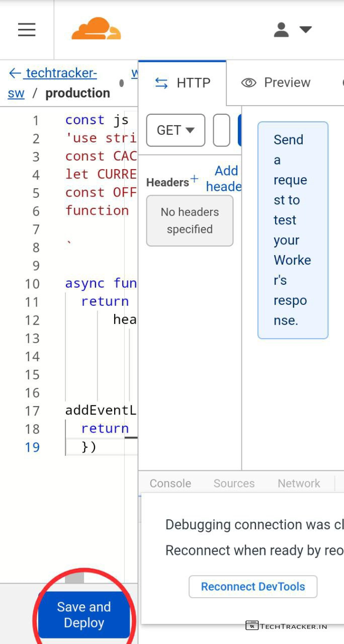344x644 pixels.
Task: Expand the account dropdown arrow
Action: (x=305, y=30)
